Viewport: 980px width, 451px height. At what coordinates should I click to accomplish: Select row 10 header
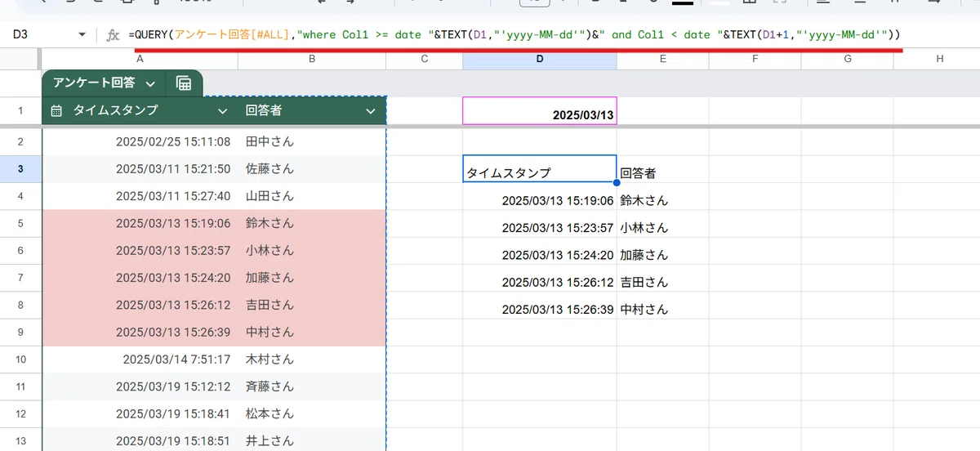pos(20,359)
